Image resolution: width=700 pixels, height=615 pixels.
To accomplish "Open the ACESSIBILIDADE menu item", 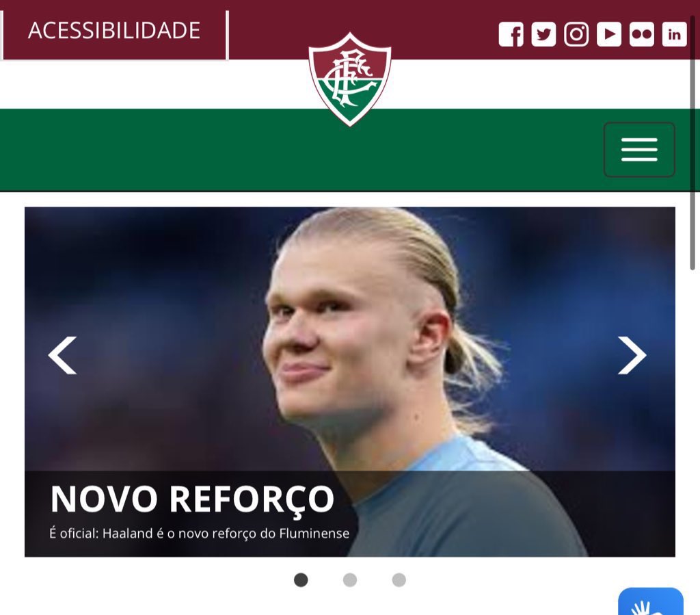I will (x=114, y=31).
